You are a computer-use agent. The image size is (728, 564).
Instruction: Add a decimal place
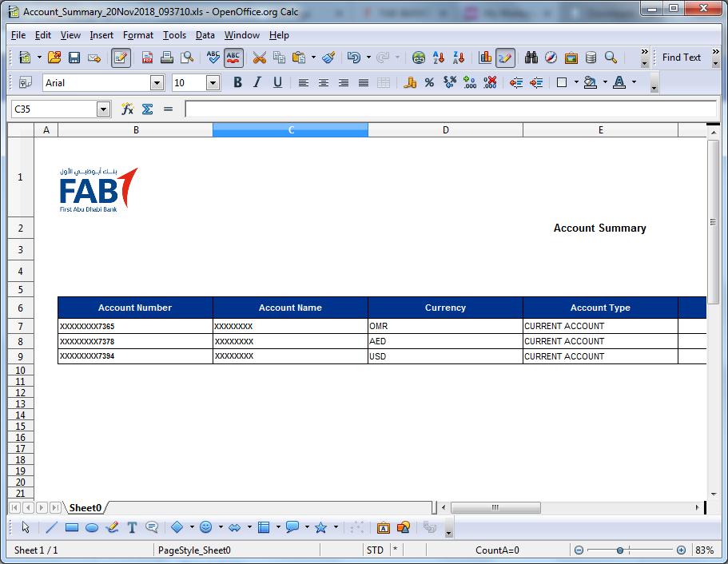click(x=470, y=82)
